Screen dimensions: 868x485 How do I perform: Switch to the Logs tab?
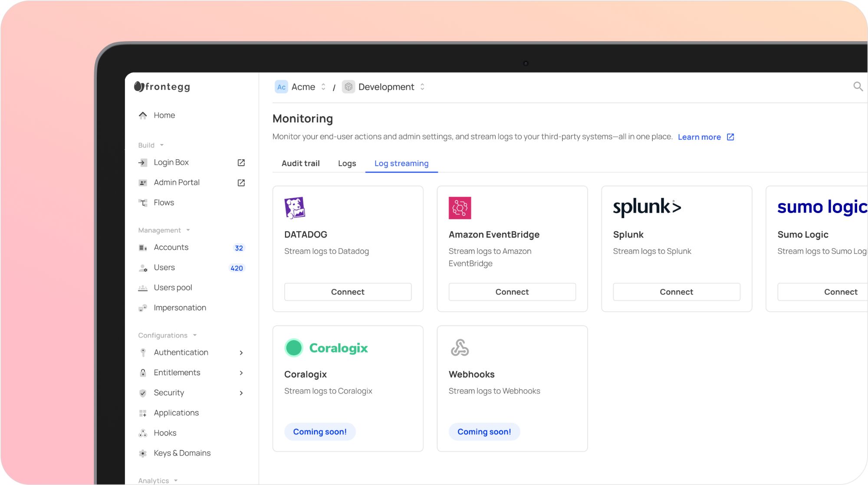tap(347, 164)
